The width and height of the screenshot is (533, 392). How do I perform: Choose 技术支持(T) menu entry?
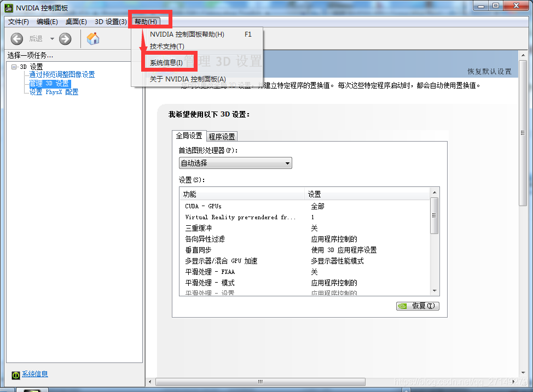point(197,46)
